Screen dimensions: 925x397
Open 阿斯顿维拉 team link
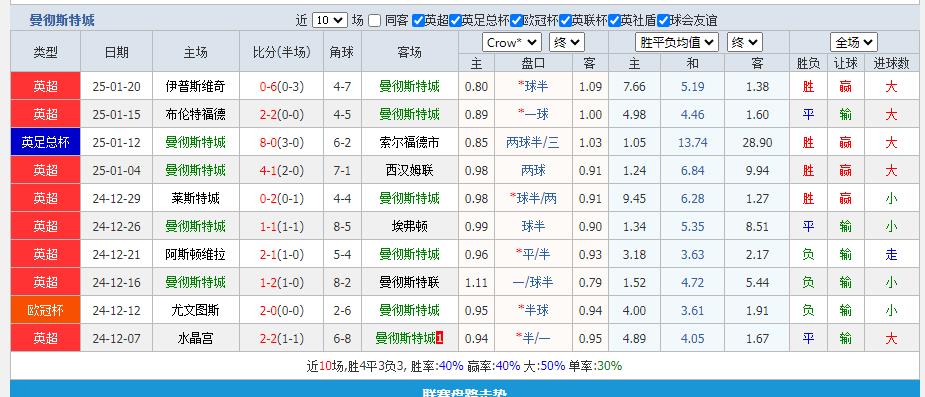pos(195,255)
